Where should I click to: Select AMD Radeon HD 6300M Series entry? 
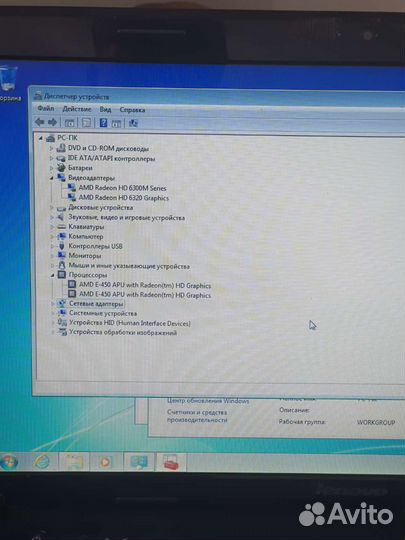point(122,188)
